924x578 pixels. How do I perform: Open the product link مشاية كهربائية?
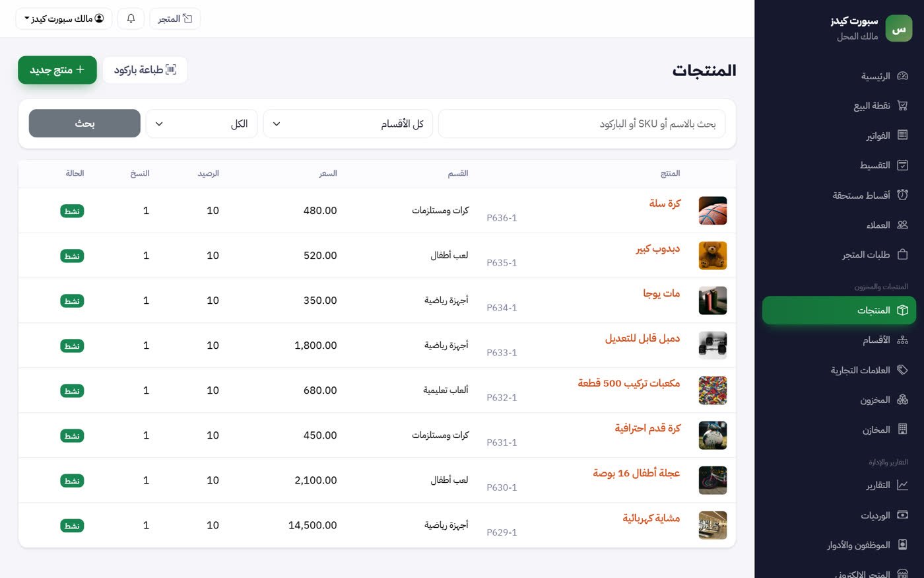point(651,518)
